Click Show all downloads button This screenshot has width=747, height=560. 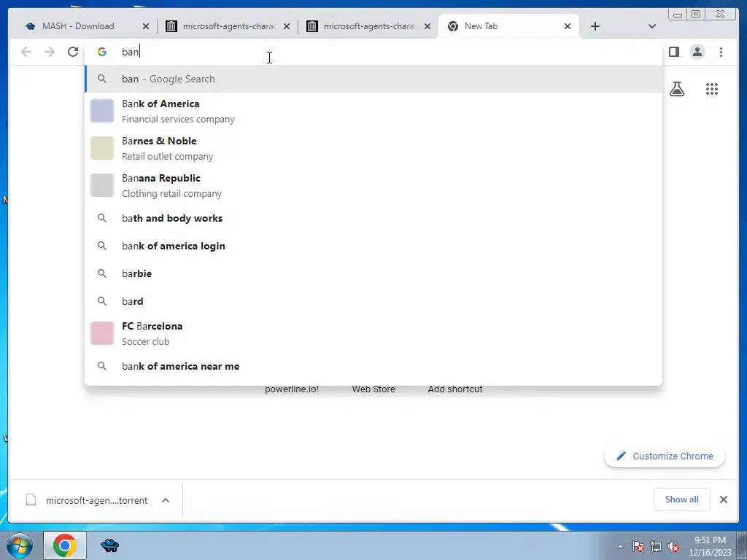(x=682, y=499)
